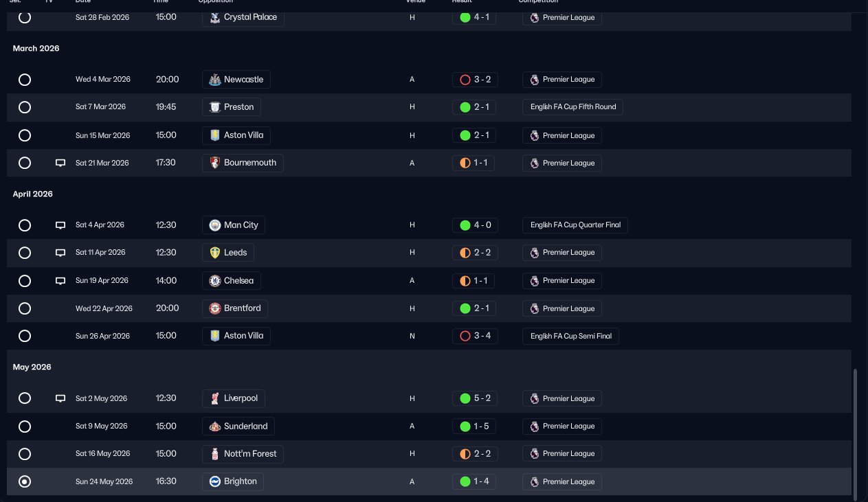Click the Liverpool crest icon

point(214,398)
